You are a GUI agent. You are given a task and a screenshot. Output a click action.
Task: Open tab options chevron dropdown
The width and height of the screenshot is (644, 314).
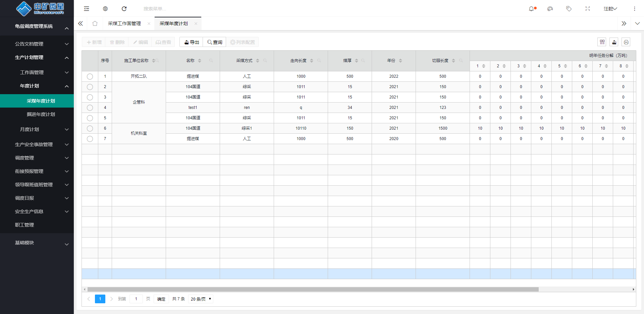click(637, 23)
